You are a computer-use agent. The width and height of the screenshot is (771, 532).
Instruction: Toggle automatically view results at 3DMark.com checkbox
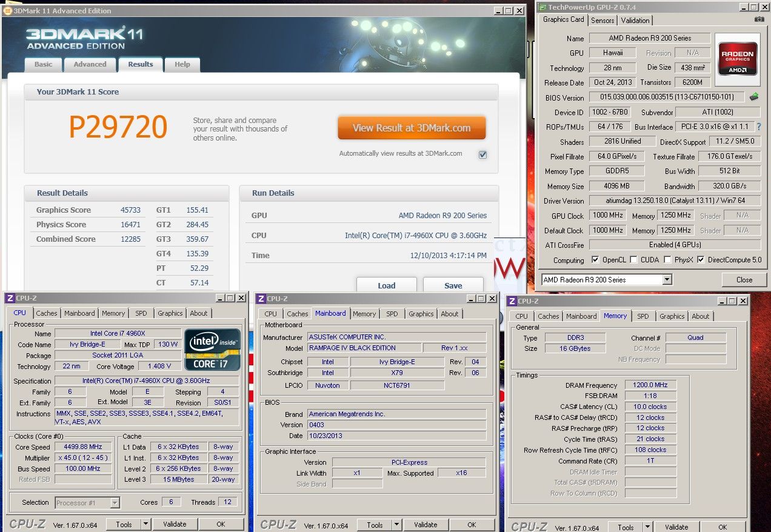click(482, 155)
